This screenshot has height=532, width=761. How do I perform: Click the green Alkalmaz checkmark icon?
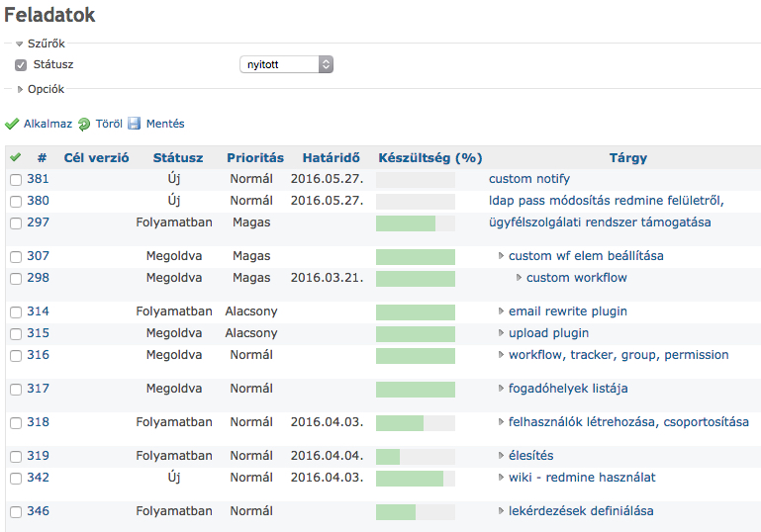tap(12, 125)
